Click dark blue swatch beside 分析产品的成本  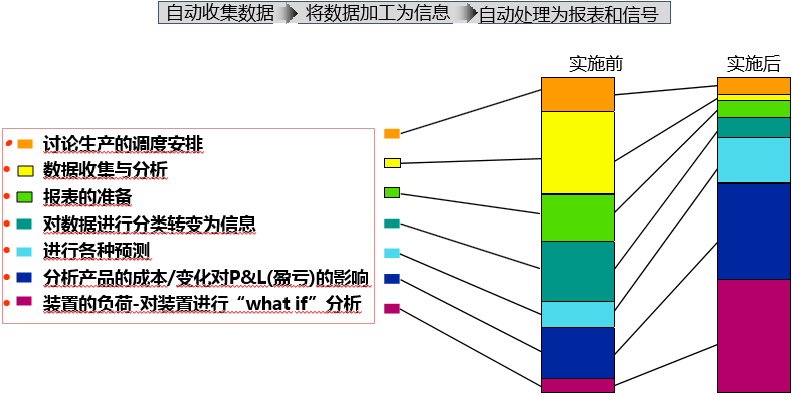coord(25,277)
